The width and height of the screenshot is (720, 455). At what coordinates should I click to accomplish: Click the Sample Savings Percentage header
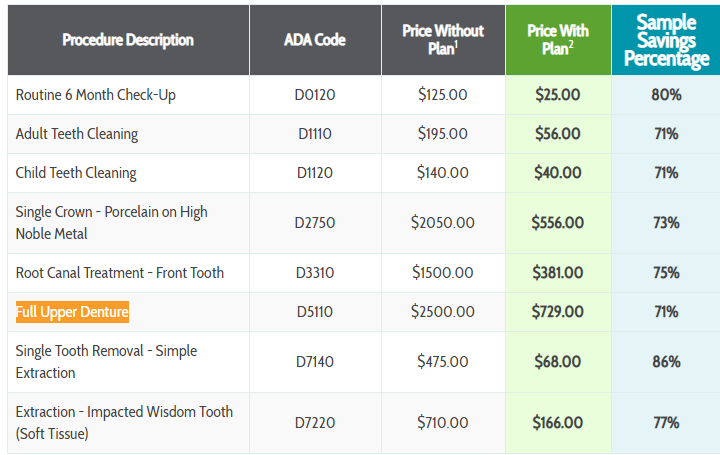tap(666, 40)
